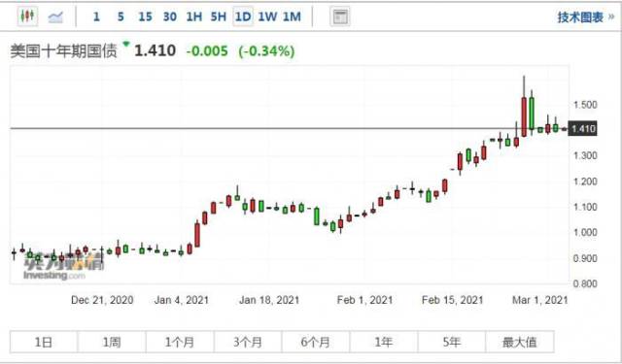The image size is (622, 364).
Task: Set range to 3个月
Action: (x=248, y=342)
